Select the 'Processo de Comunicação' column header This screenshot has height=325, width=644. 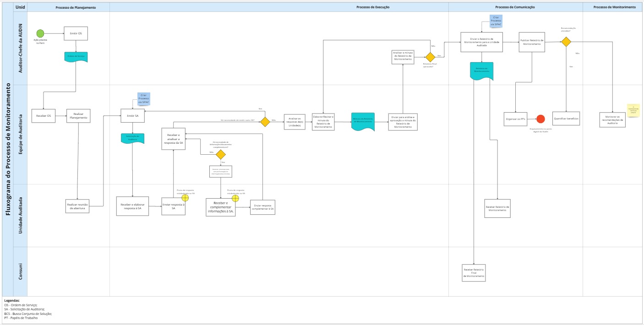click(515, 7)
